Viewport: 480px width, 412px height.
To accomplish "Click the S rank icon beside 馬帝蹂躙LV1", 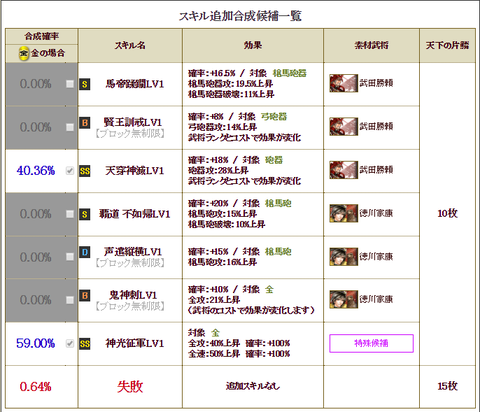I will point(85,84).
